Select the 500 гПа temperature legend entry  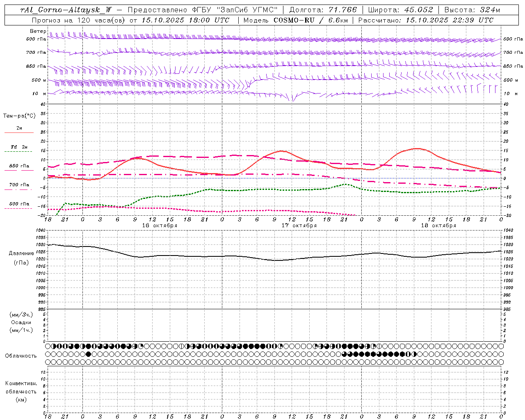click(x=19, y=204)
